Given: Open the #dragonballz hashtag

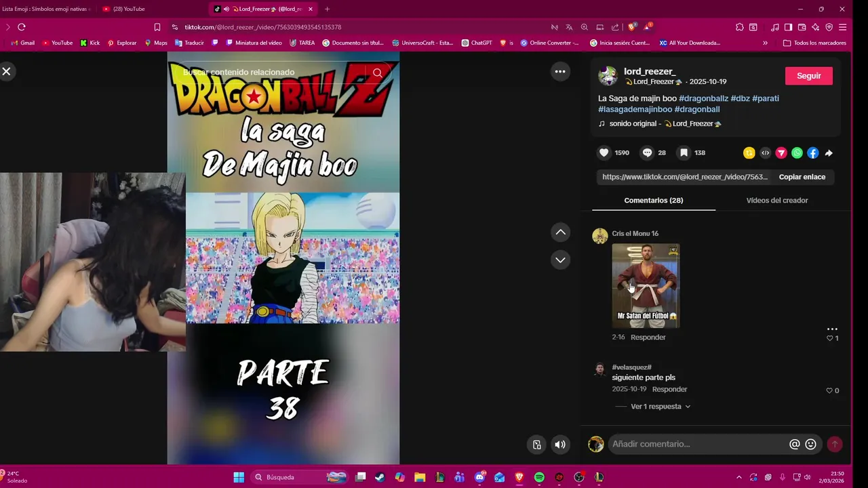Looking at the screenshot, I should 703,98.
